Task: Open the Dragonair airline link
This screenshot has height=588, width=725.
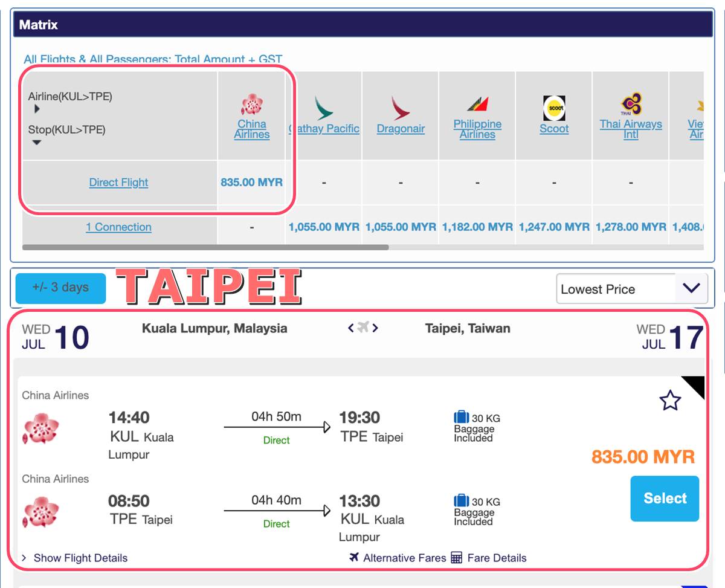Action: (x=401, y=129)
